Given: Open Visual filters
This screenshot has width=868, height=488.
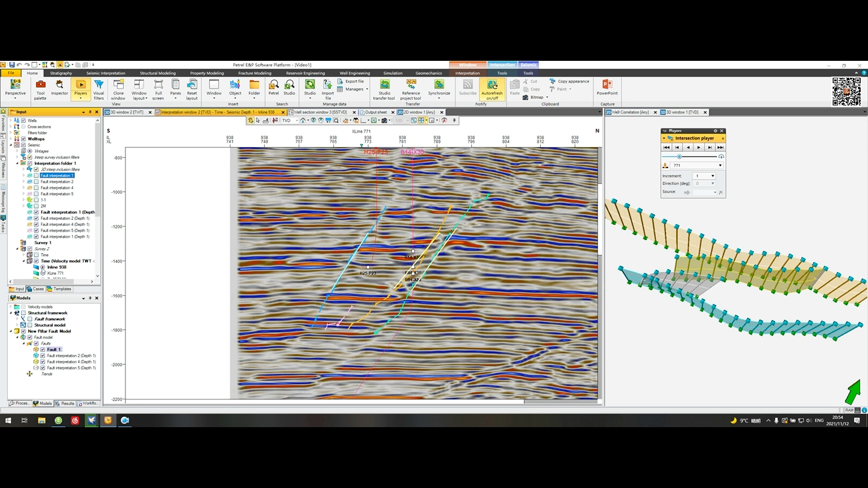Looking at the screenshot, I should click(x=99, y=89).
